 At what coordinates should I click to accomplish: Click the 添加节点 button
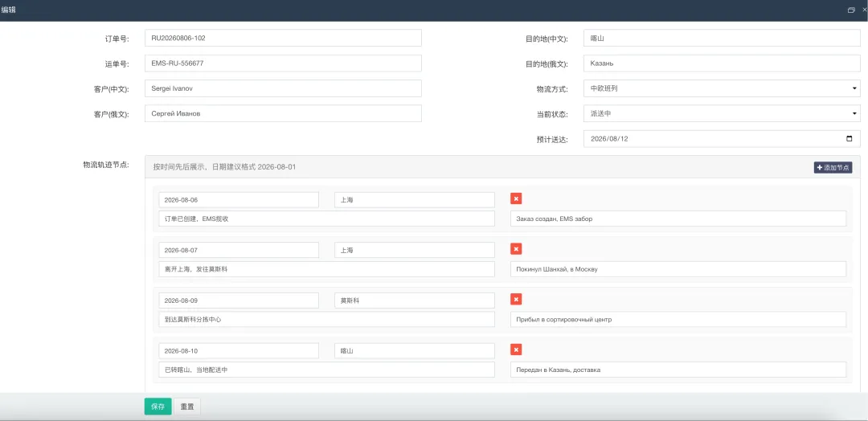(833, 167)
